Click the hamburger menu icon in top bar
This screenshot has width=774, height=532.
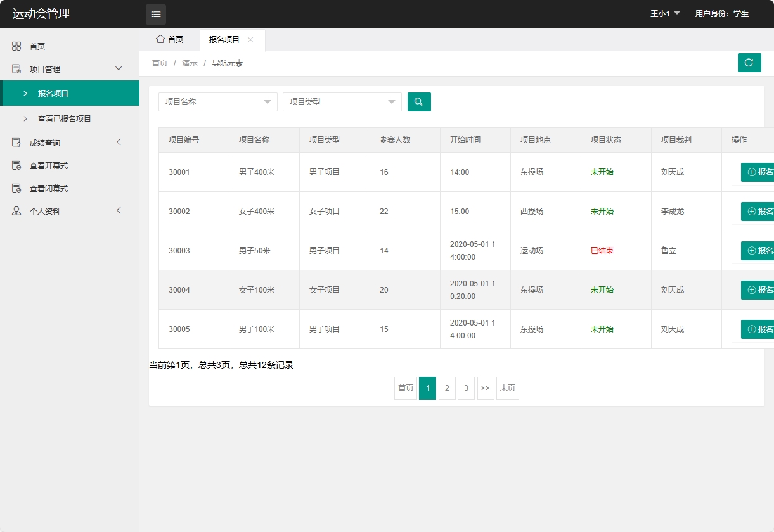coord(155,14)
